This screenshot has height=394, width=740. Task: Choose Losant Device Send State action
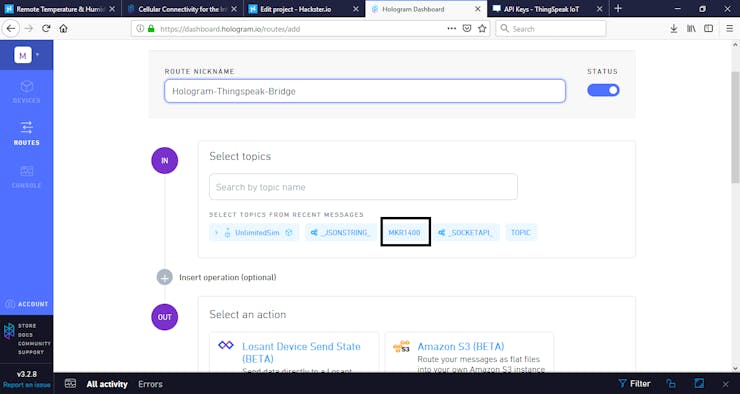click(294, 352)
